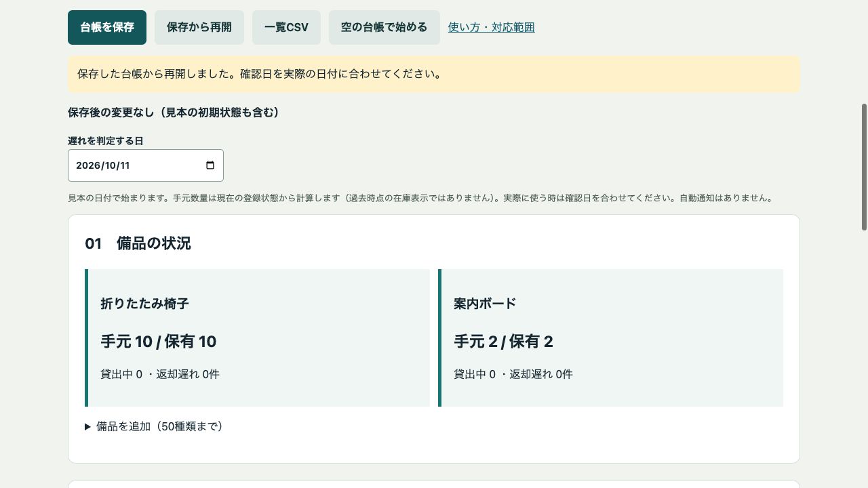Click 遅れを判定する日 label
The image size is (868, 488).
click(106, 141)
